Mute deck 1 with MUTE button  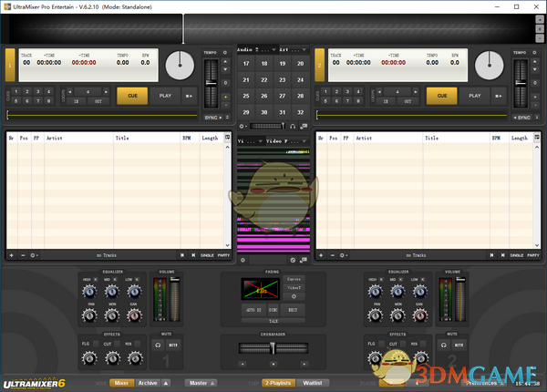173,345
